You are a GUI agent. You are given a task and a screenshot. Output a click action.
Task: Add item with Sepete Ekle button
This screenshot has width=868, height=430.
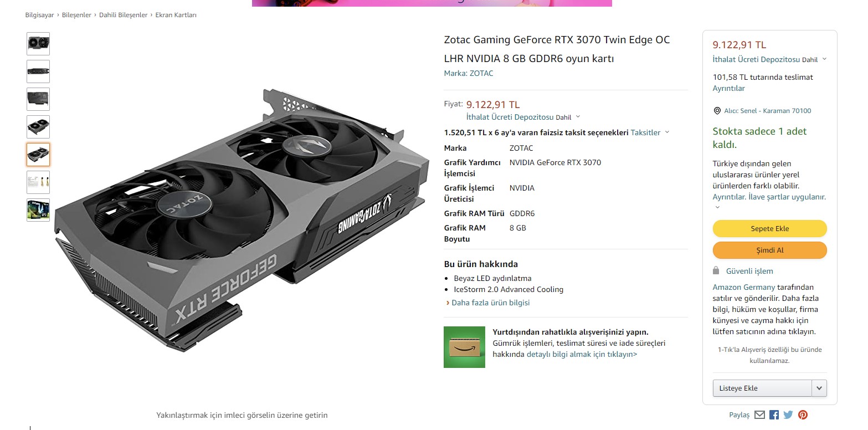[x=769, y=228]
